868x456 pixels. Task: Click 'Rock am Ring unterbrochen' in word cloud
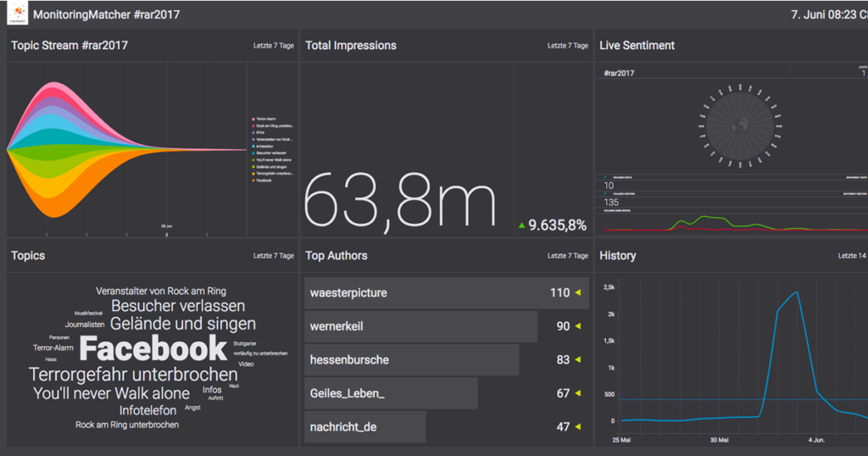tap(127, 425)
